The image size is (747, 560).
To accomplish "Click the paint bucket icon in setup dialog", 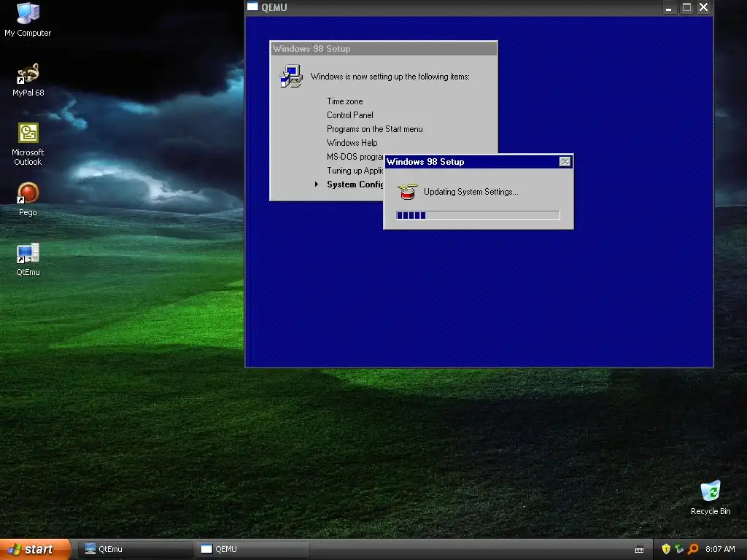I will (407, 192).
